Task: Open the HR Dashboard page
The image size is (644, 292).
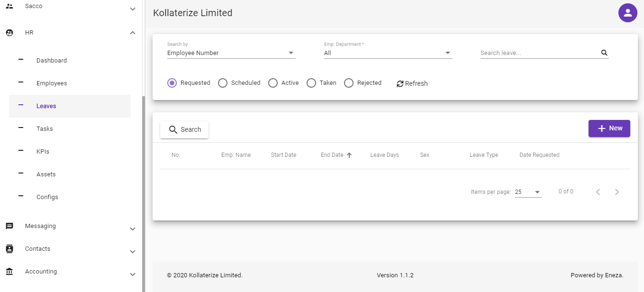Action: pos(70,61)
